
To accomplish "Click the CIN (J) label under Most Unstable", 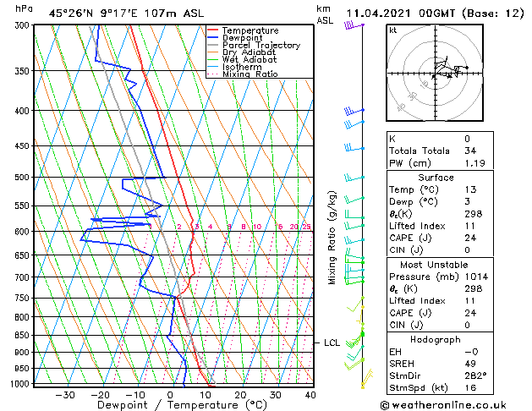I will tap(406, 325).
